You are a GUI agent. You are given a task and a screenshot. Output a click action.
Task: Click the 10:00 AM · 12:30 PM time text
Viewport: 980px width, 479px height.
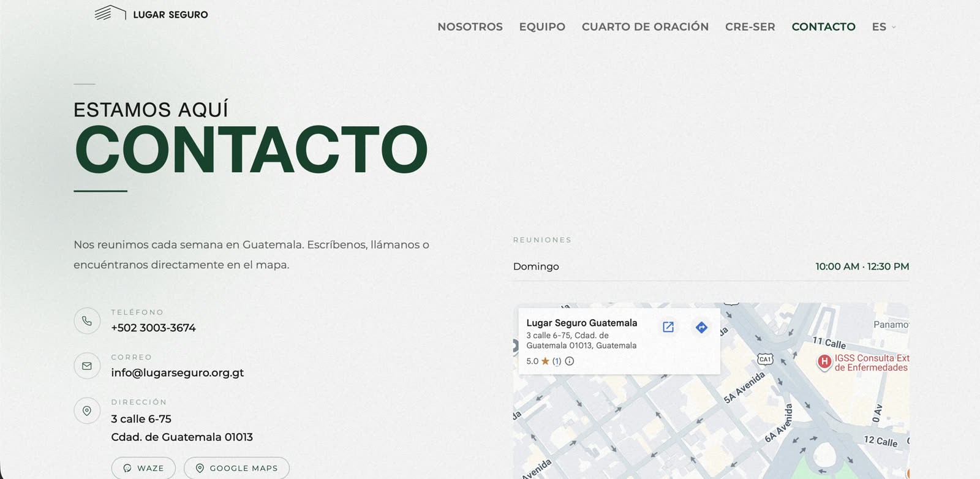(x=862, y=266)
